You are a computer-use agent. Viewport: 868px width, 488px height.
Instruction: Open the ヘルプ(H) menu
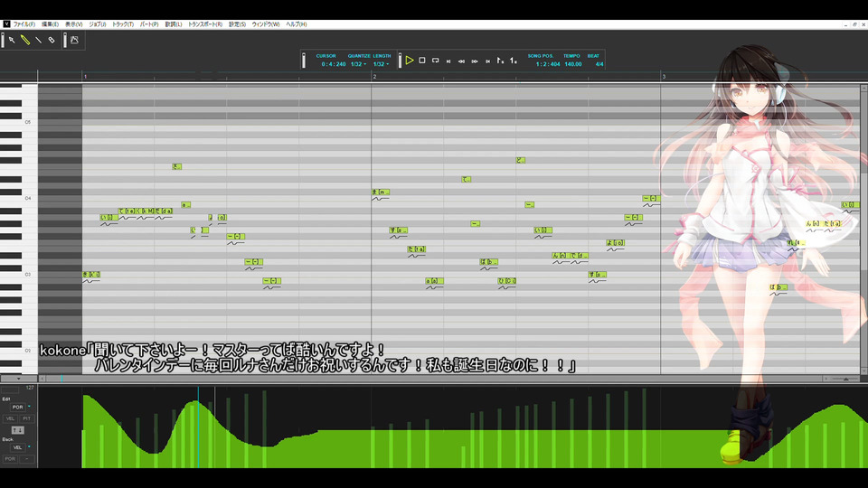[x=297, y=24]
